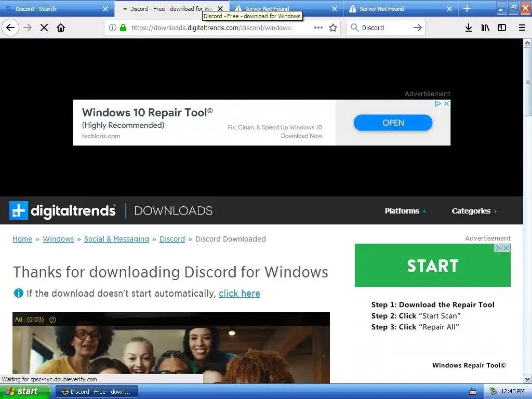Image resolution: width=532 pixels, height=399 pixels.
Task: Click the search magnifier icon
Action: click(354, 28)
